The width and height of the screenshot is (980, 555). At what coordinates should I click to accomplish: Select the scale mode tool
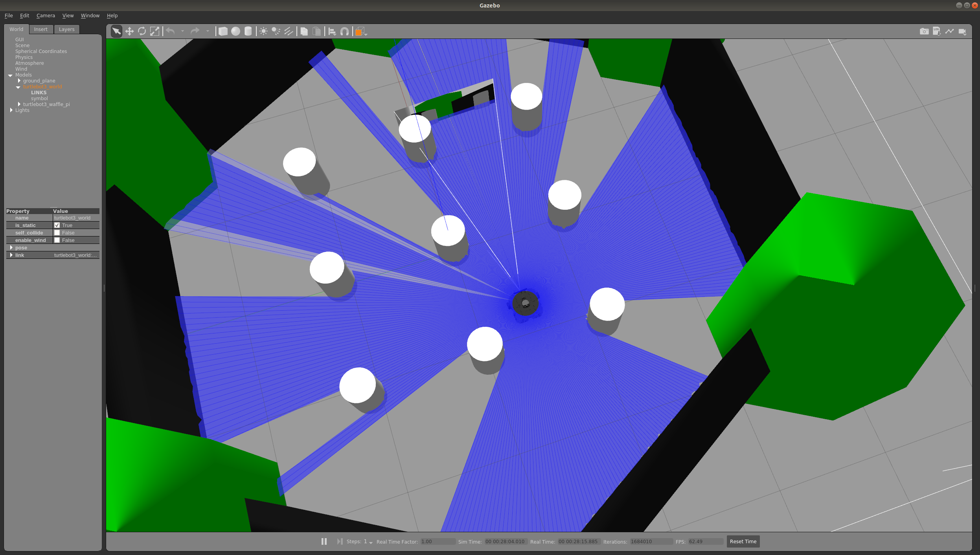tap(155, 31)
